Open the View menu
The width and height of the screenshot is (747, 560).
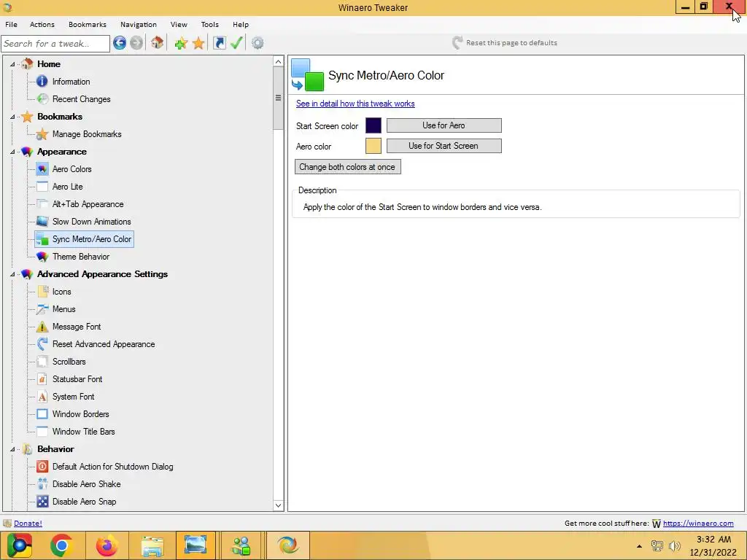click(x=179, y=24)
